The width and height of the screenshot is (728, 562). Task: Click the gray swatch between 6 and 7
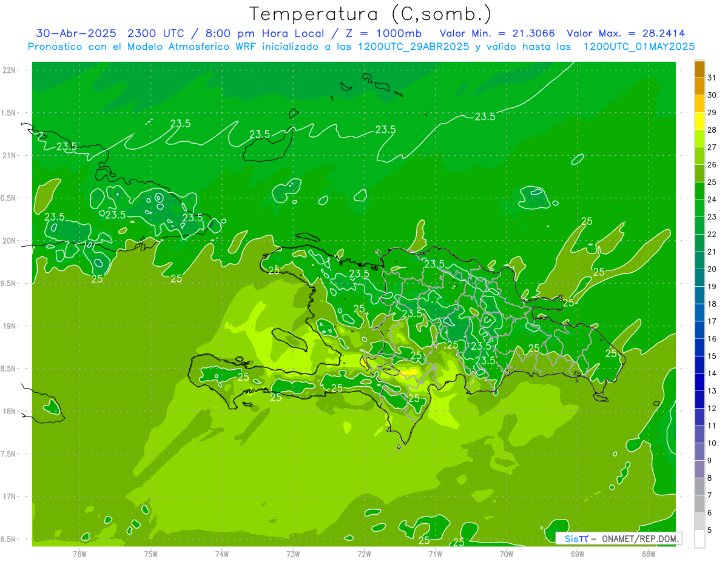click(x=699, y=504)
